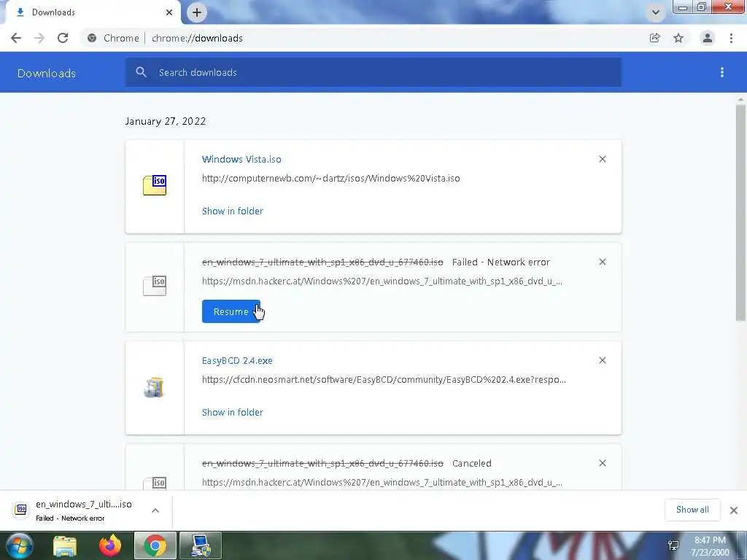
Task: Click the Canceled status text
Action: pyautogui.click(x=472, y=463)
